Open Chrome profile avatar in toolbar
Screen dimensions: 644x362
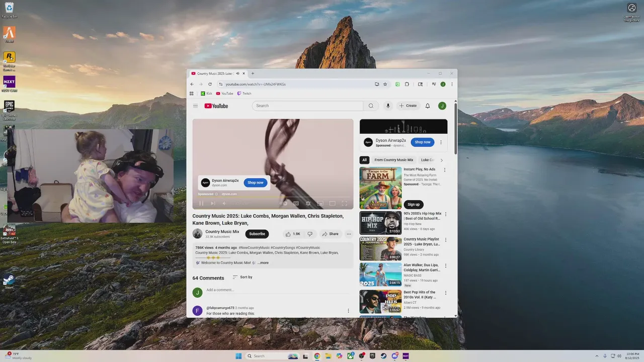click(x=443, y=84)
